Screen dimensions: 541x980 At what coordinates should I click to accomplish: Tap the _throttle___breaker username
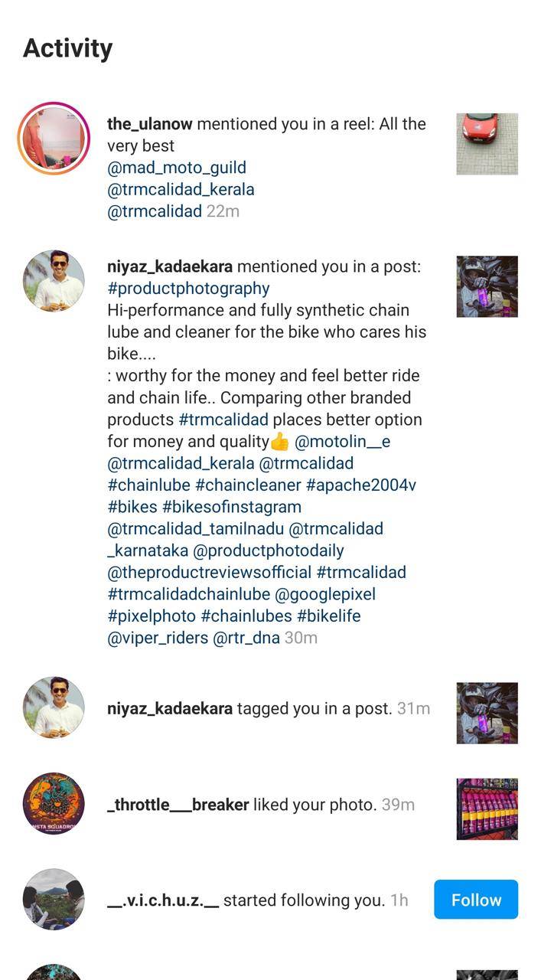click(x=178, y=805)
